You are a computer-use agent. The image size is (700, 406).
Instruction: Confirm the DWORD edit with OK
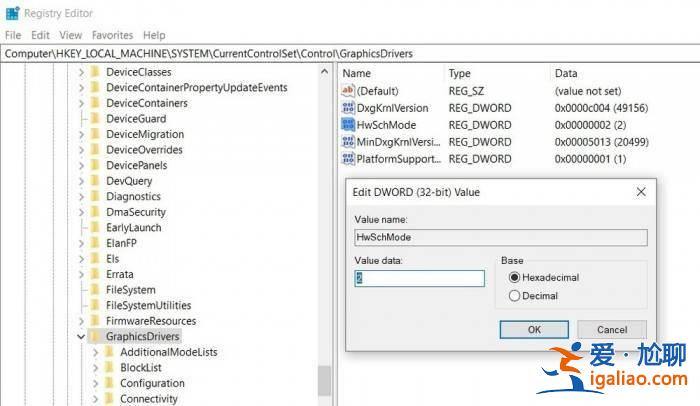[x=534, y=330]
